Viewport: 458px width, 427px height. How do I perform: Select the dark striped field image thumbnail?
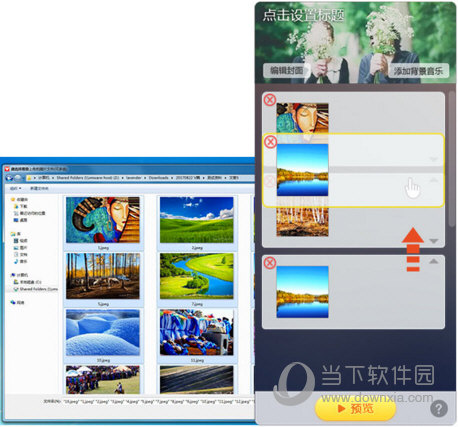197,380
